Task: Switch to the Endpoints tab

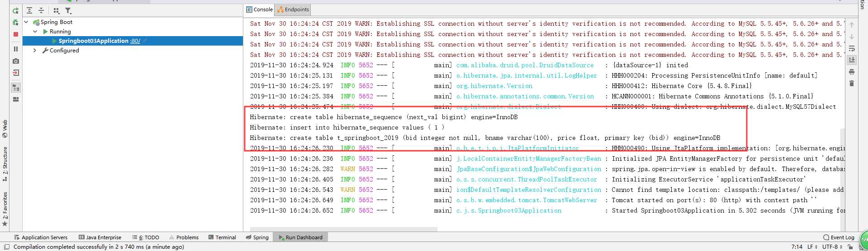Action: pyautogui.click(x=293, y=9)
